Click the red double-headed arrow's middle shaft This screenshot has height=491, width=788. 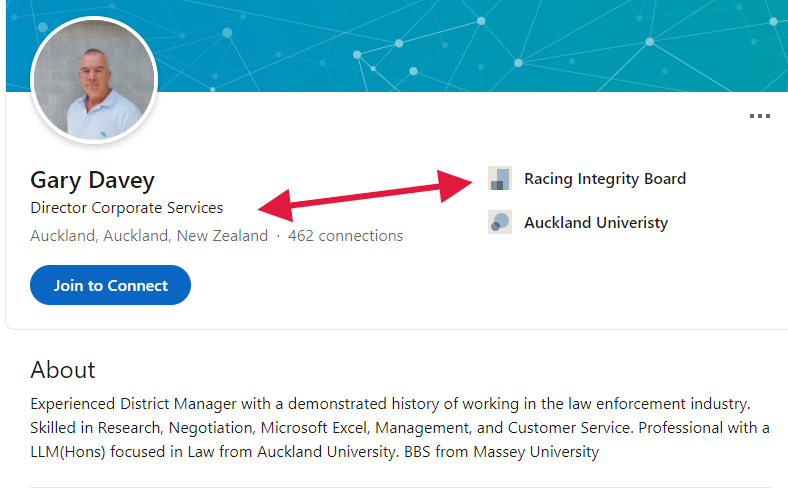coord(365,196)
